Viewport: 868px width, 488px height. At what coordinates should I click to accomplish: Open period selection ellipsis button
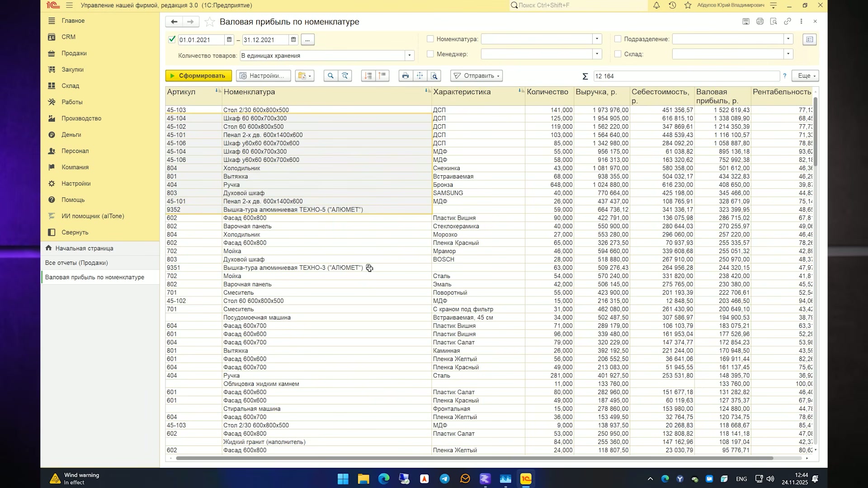(307, 40)
